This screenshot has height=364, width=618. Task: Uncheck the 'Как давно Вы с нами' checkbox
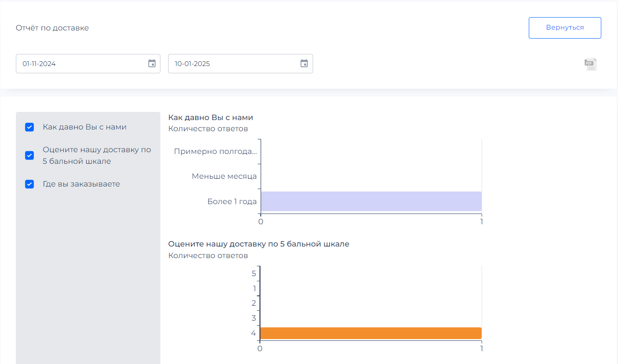coord(30,127)
